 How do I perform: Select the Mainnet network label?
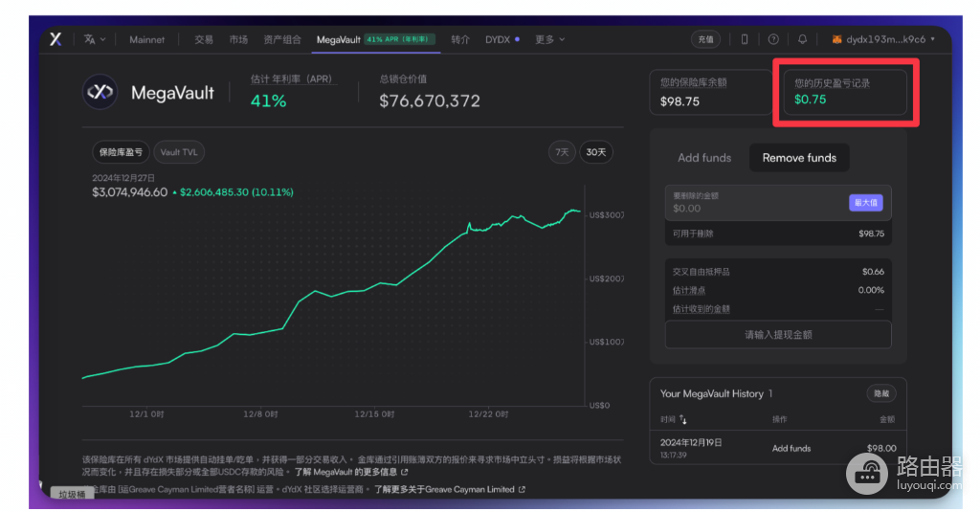coord(146,39)
